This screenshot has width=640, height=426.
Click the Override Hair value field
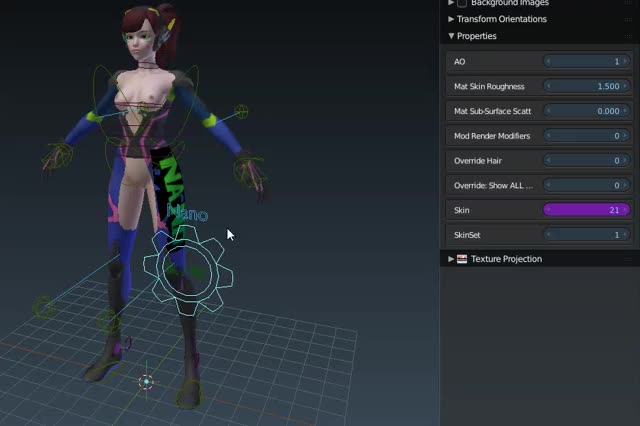(x=587, y=161)
